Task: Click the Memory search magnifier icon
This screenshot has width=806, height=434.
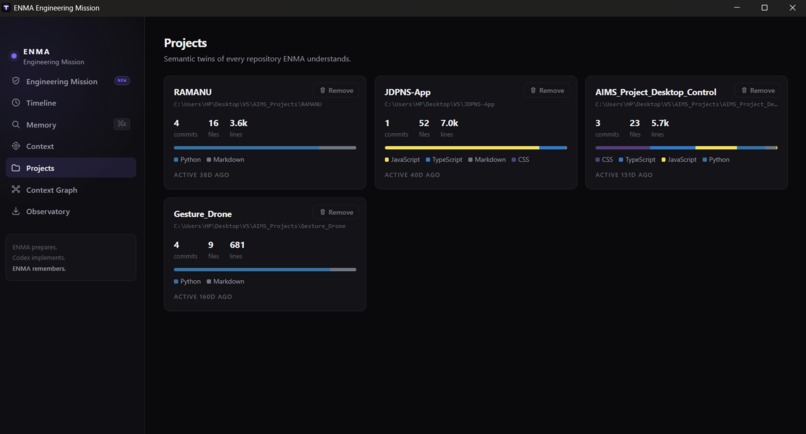Action: point(16,124)
